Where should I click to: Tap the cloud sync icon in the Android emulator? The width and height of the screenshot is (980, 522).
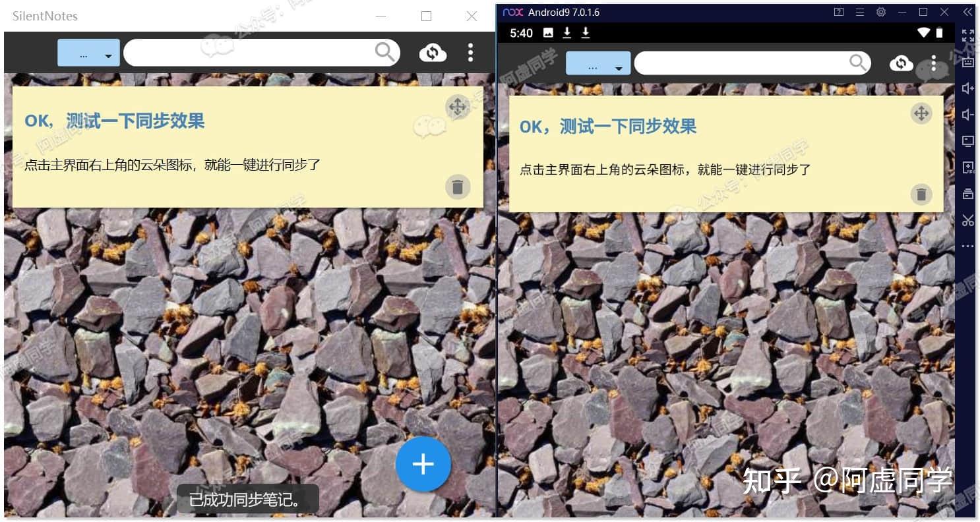[x=901, y=63]
